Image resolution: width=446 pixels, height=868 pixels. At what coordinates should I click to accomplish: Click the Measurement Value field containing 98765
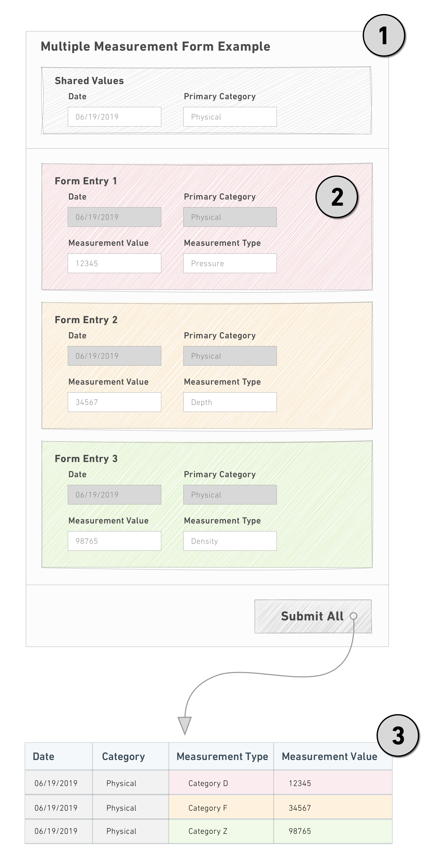(115, 541)
